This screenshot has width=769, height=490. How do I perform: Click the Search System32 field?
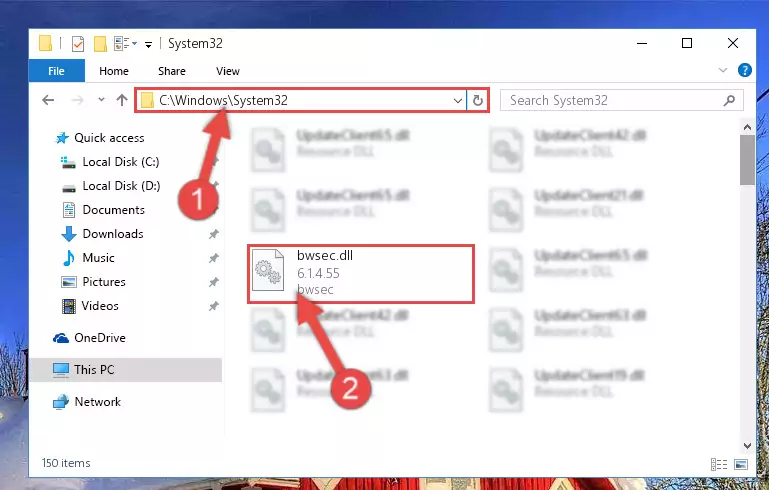621,101
